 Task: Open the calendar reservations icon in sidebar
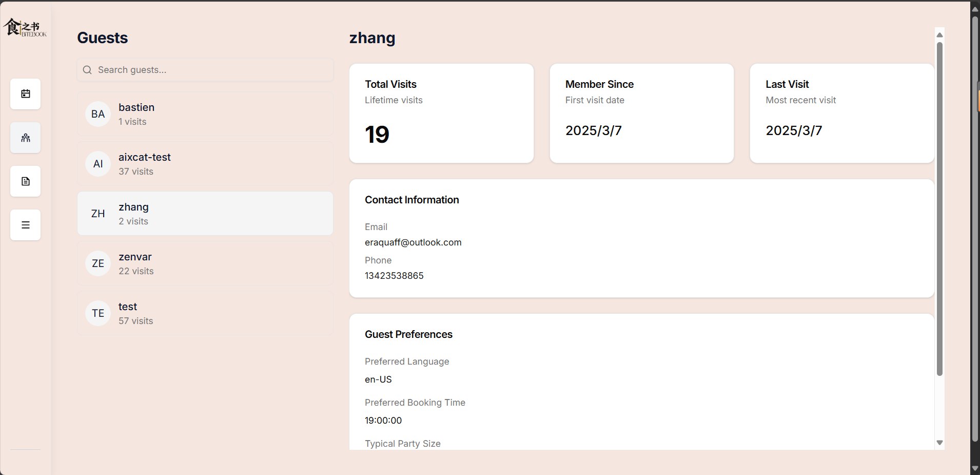pos(25,94)
